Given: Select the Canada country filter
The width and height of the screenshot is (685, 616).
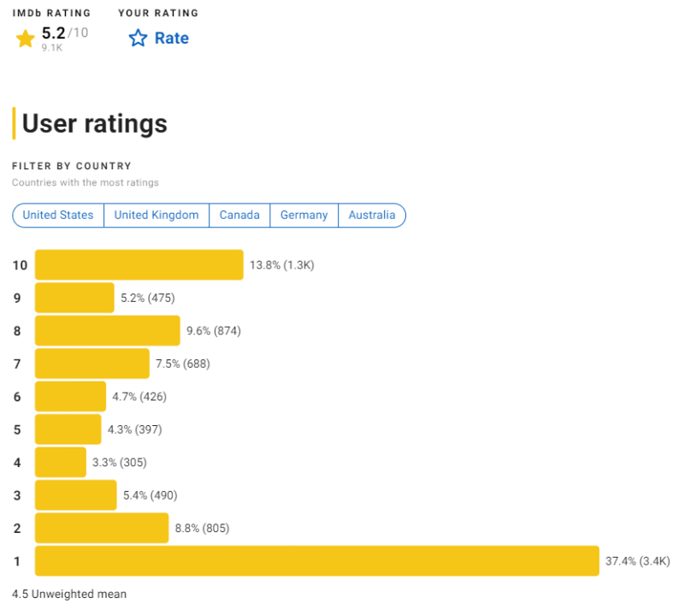Looking at the screenshot, I should pos(239,215).
